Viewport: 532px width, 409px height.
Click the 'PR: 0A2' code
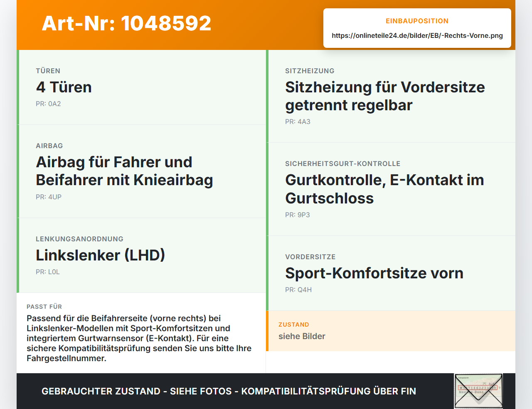pos(48,104)
